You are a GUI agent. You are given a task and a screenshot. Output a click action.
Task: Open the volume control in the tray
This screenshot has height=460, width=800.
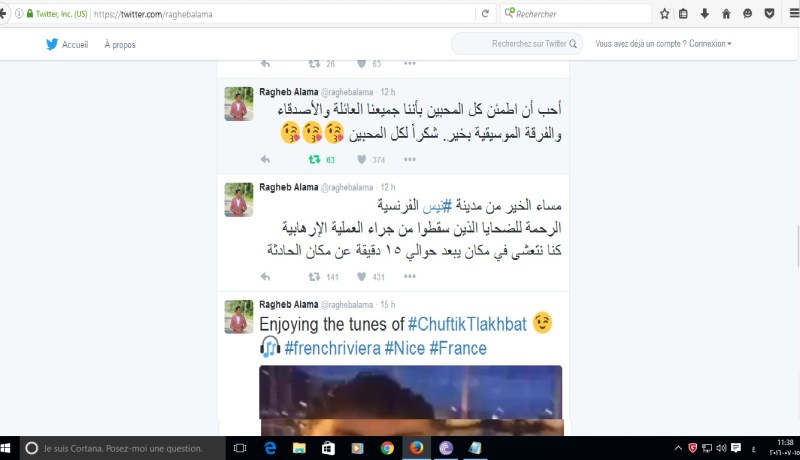coord(721,448)
